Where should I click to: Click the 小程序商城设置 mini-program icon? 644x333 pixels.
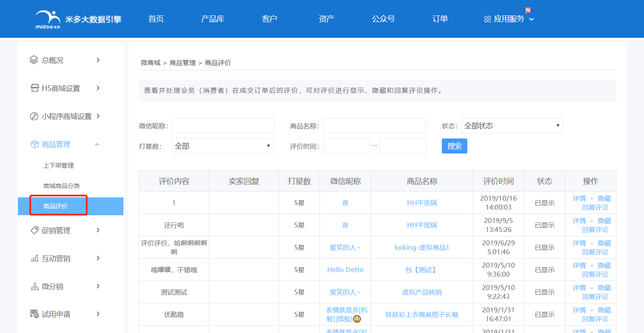click(x=35, y=116)
